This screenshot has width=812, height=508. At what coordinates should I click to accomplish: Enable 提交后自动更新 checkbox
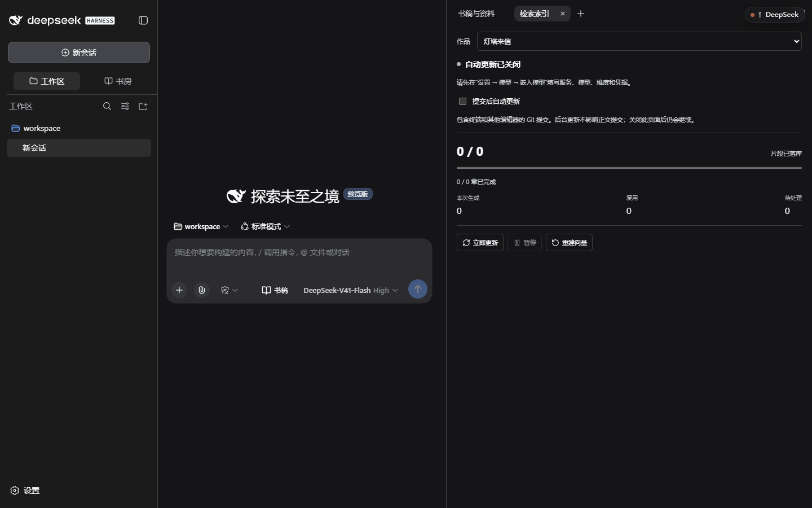pyautogui.click(x=463, y=102)
